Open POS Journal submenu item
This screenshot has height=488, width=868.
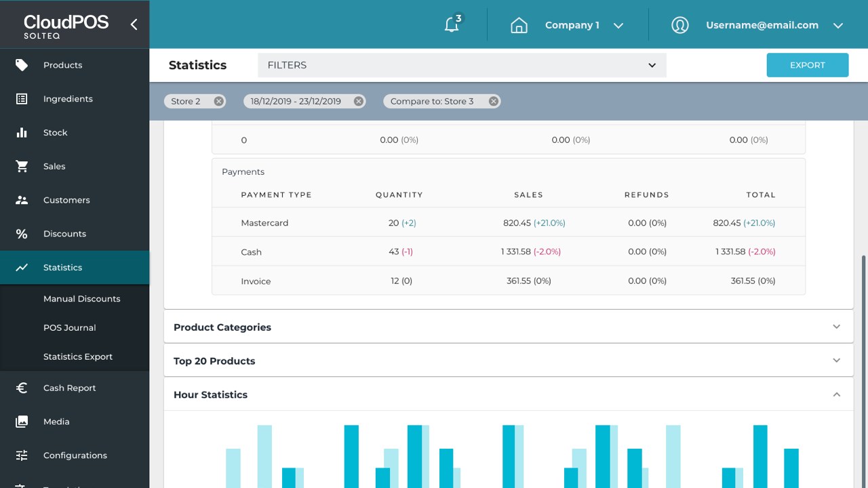click(x=70, y=327)
